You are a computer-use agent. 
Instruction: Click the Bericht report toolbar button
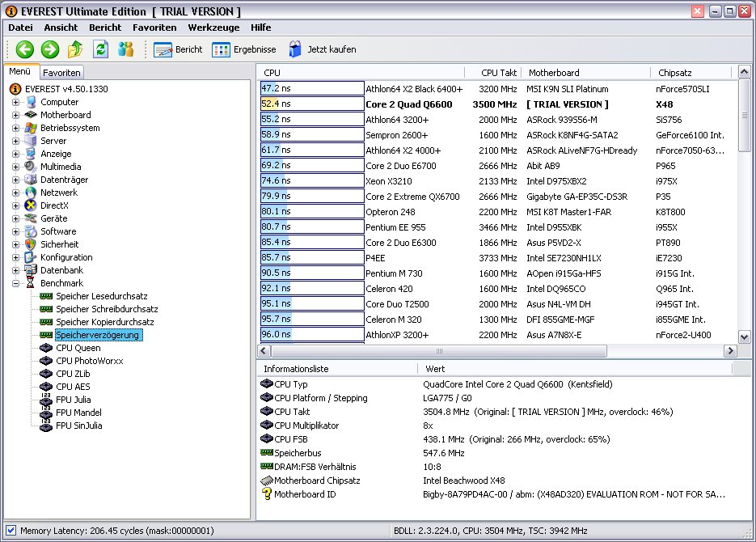178,49
